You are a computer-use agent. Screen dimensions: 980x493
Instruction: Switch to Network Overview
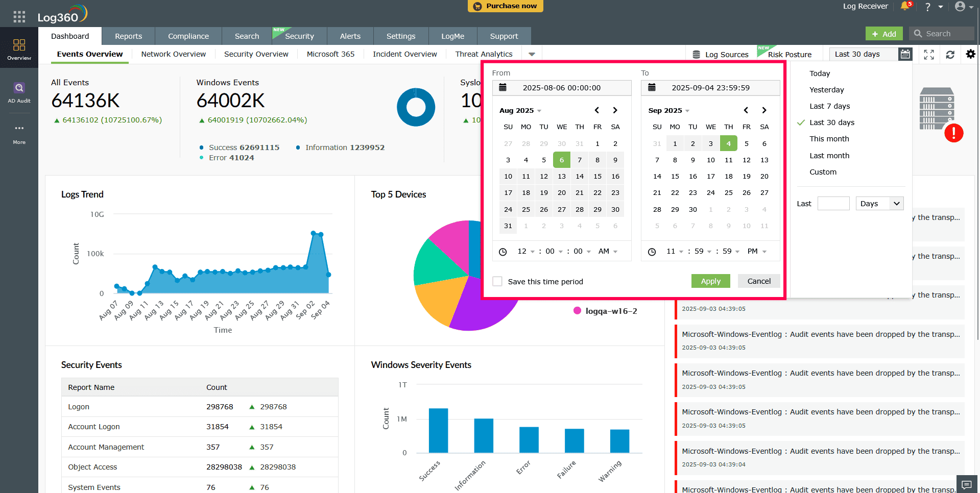(x=174, y=54)
